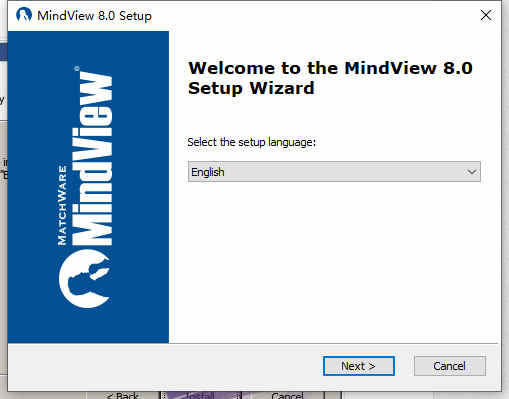Viewport: 509px width, 399px height.
Task: Expand the language list using the chevron arrow
Action: click(x=471, y=172)
